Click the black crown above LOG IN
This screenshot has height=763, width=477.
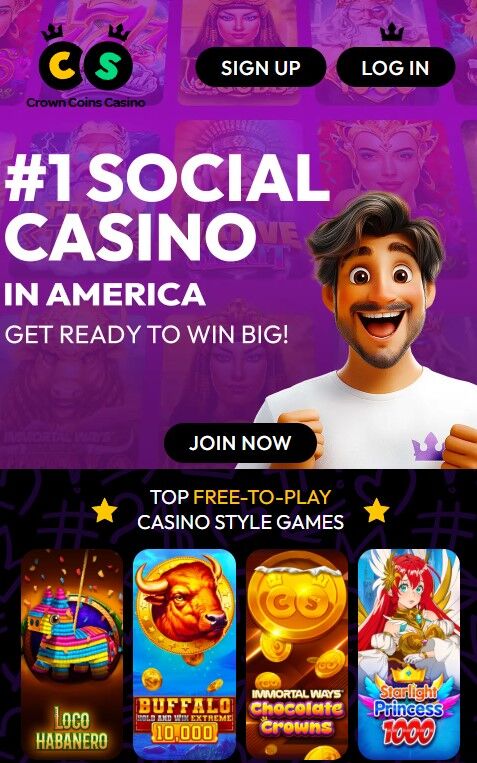point(392,33)
